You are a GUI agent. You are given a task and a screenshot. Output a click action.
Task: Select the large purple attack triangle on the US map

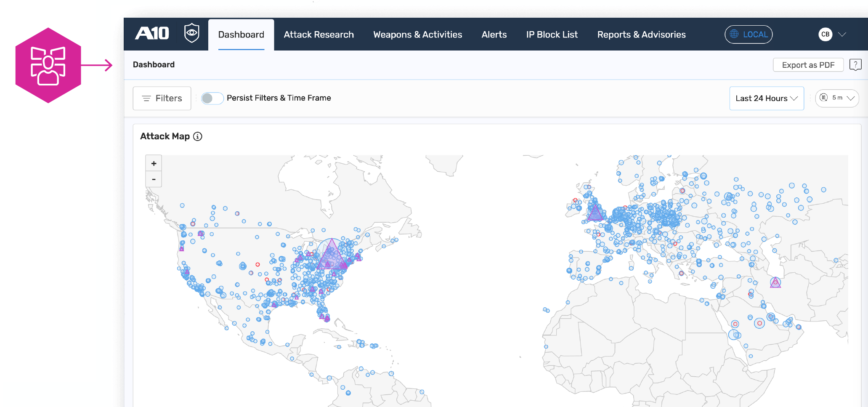pyautogui.click(x=332, y=253)
